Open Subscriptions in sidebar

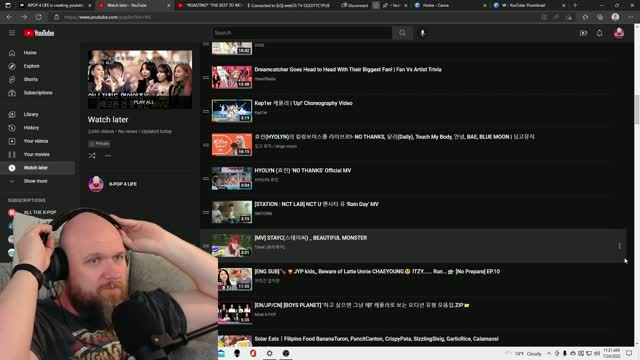coord(38,93)
